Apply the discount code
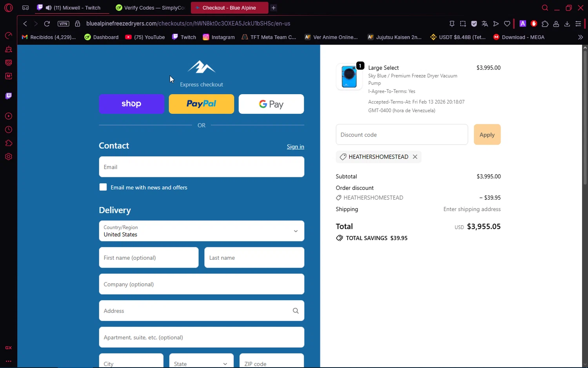This screenshot has width=588, height=368. [x=487, y=135]
